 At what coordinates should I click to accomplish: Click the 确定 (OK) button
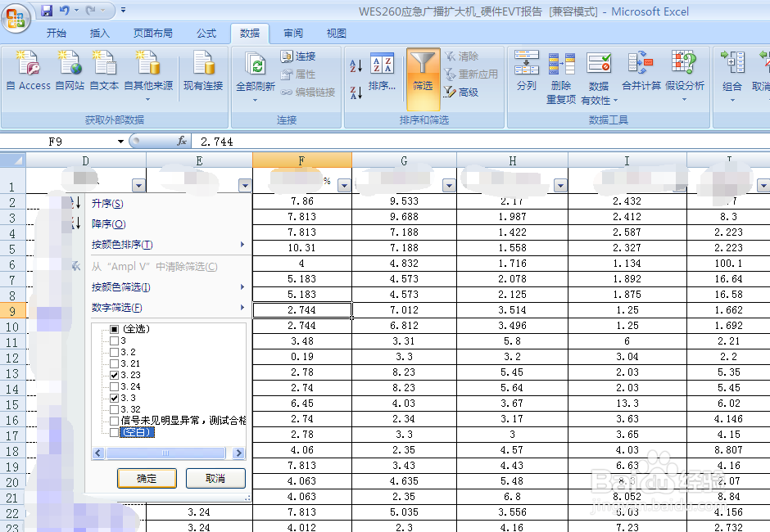pyautogui.click(x=147, y=478)
